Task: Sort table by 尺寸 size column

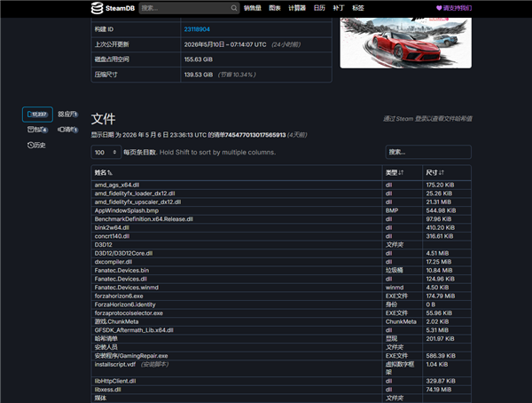Action: (x=447, y=172)
